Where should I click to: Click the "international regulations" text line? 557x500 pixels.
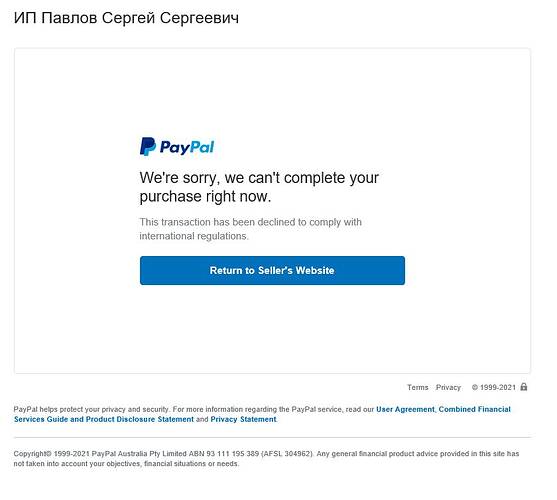(194, 236)
